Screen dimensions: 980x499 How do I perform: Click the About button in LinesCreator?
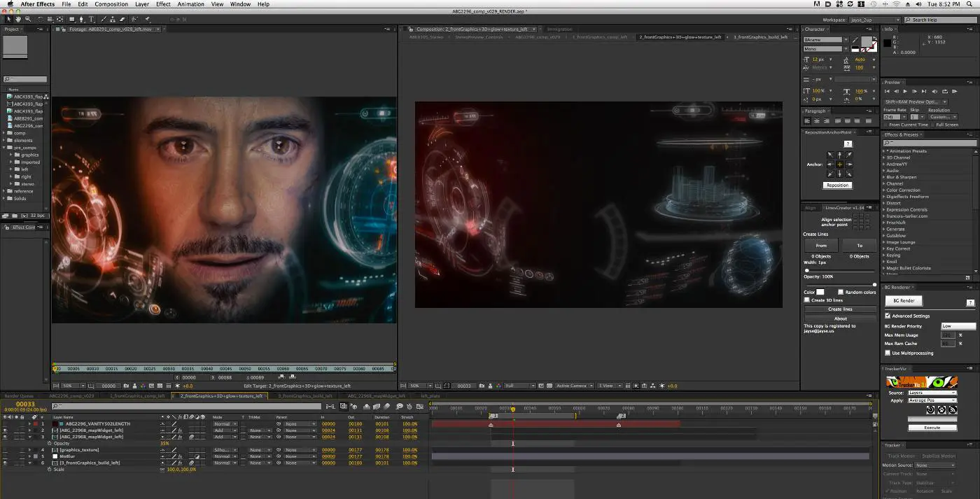(x=840, y=318)
